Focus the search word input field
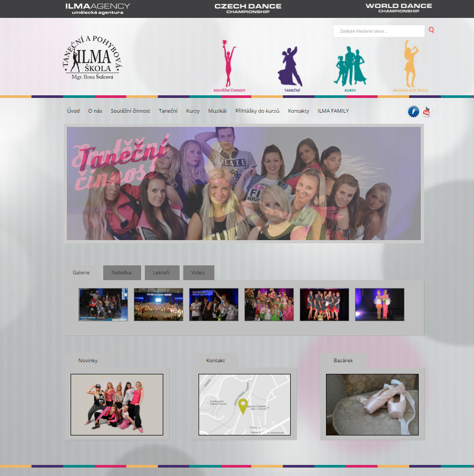The image size is (474, 476). (379, 31)
